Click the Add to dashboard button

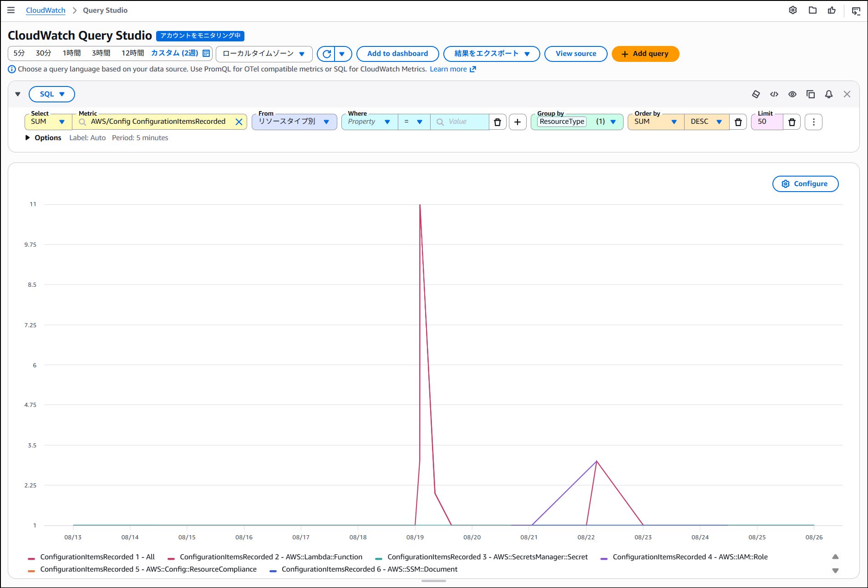[397, 54]
